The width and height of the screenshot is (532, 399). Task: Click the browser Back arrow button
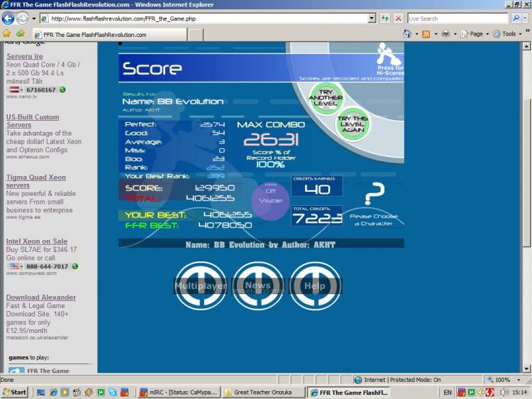click(9, 18)
